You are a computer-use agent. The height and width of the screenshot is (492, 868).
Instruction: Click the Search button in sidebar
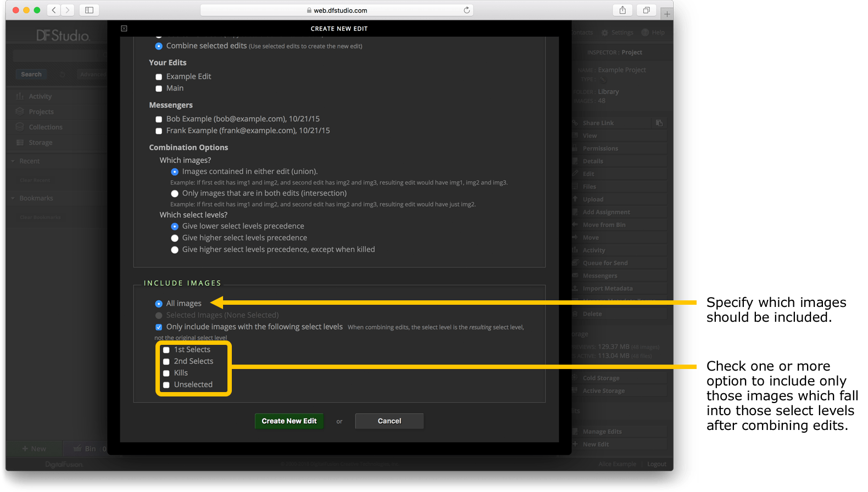point(31,74)
